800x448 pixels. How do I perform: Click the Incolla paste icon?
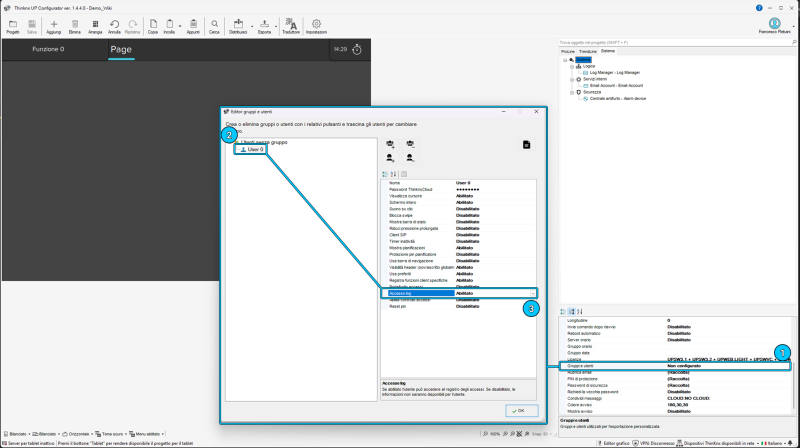pos(170,24)
